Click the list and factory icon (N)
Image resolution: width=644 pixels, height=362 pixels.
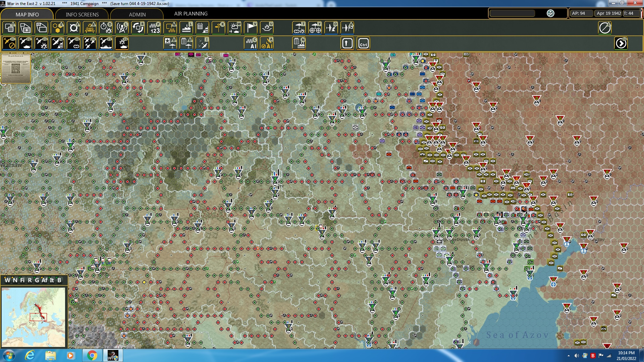[x=299, y=43]
